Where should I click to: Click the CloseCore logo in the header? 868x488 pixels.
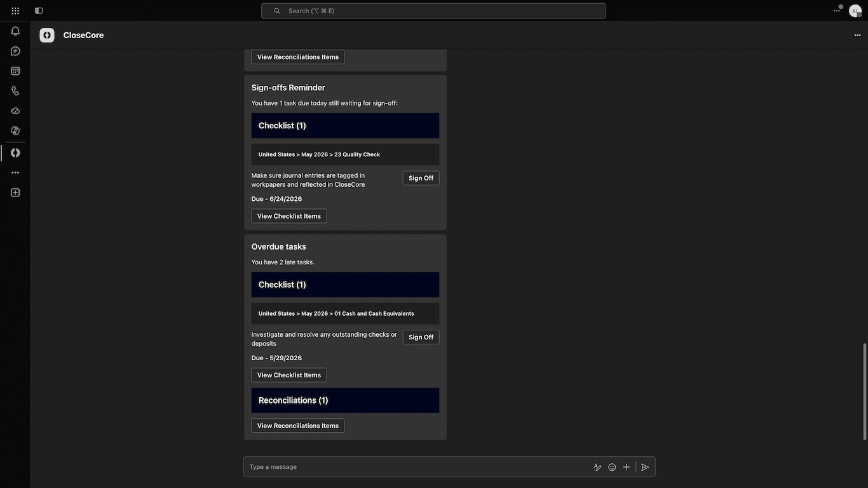pyautogui.click(x=47, y=35)
